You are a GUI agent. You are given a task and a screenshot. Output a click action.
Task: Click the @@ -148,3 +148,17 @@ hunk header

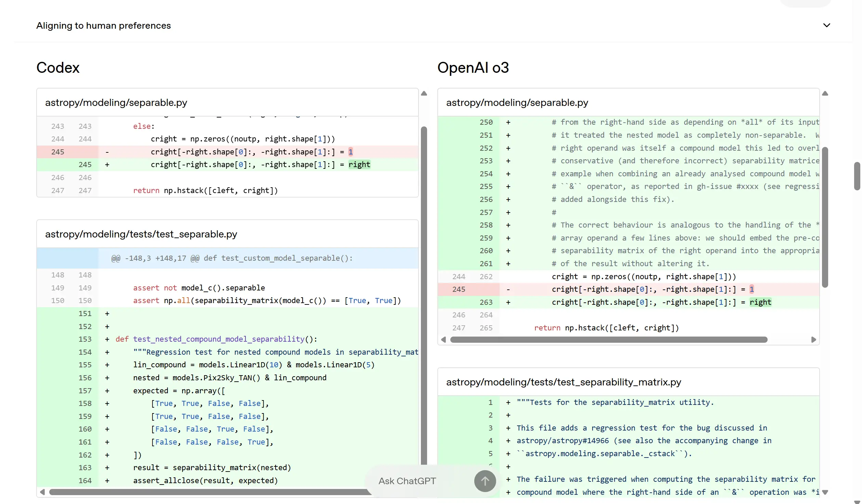point(227,258)
